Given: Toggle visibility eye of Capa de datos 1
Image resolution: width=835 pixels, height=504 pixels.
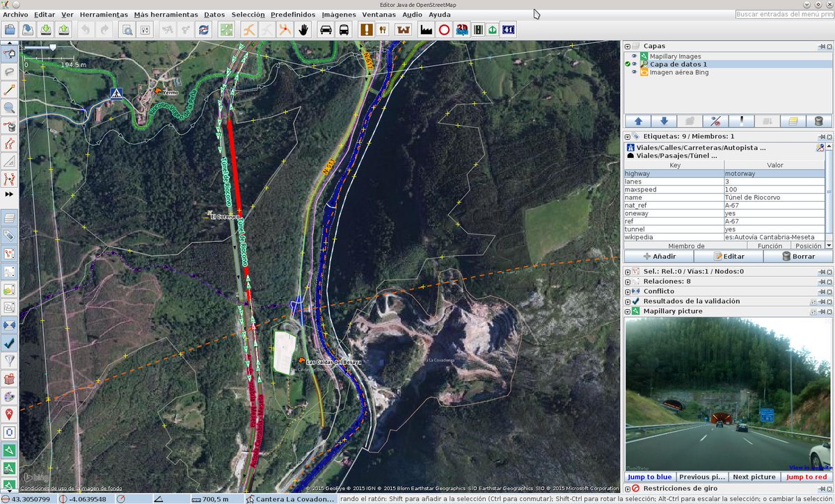Looking at the screenshot, I should click(x=634, y=64).
